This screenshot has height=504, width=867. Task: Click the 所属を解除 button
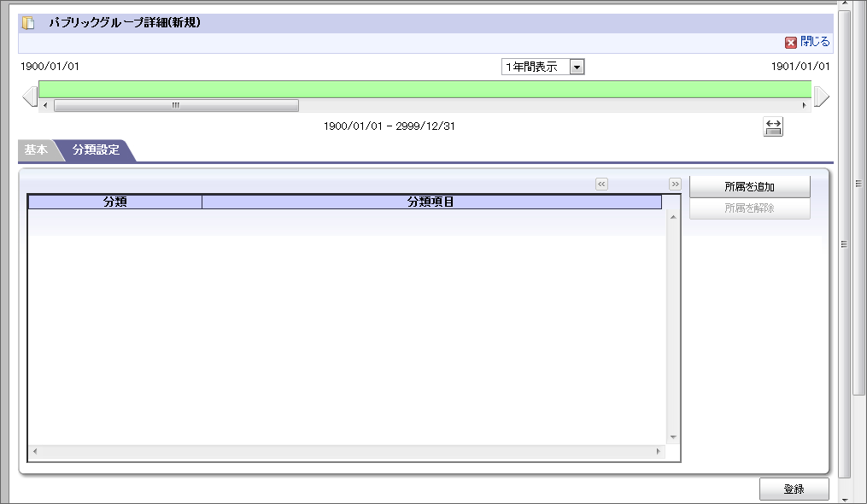[750, 208]
